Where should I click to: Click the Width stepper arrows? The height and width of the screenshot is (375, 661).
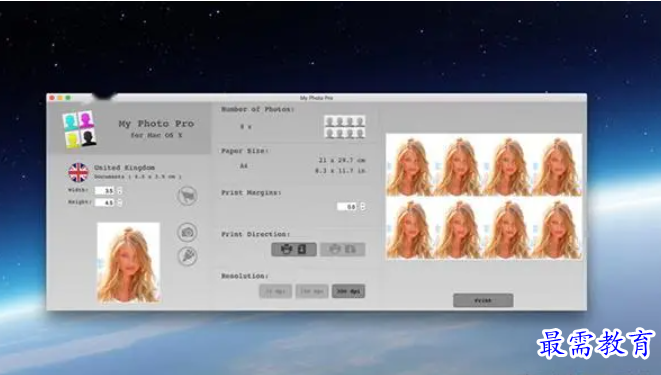point(120,191)
